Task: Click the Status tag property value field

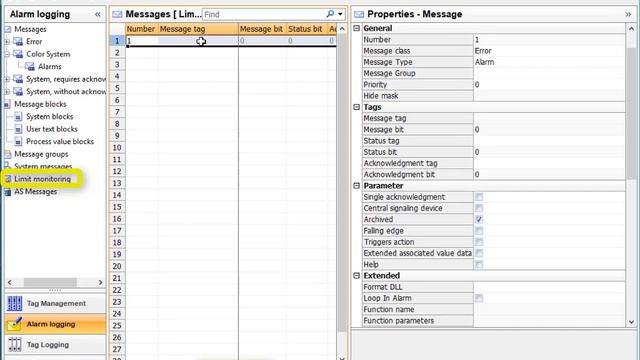Action: coord(549,141)
